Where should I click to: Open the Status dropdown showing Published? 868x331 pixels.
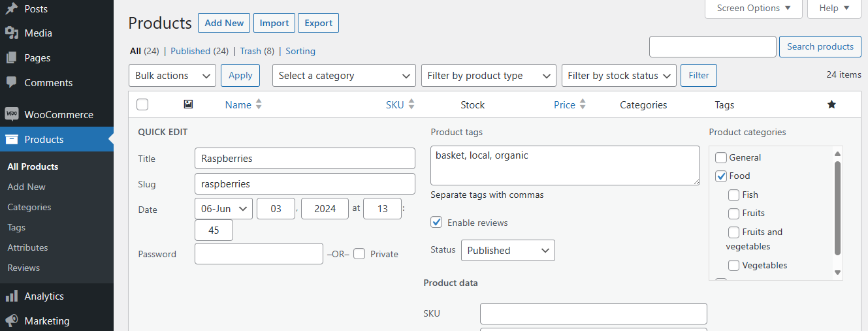coord(507,251)
